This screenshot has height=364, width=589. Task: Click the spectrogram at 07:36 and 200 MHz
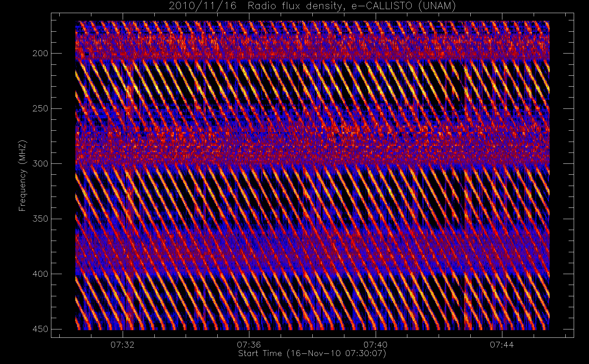249,53
